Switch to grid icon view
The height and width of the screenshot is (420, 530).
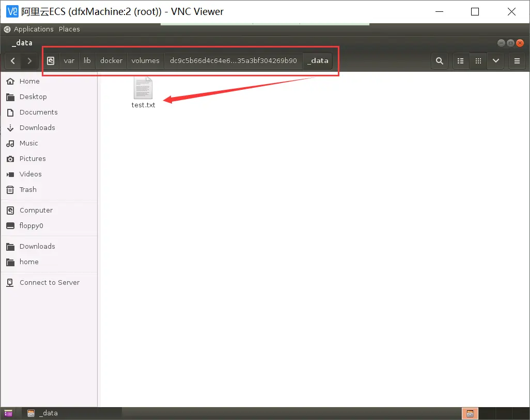coord(478,61)
